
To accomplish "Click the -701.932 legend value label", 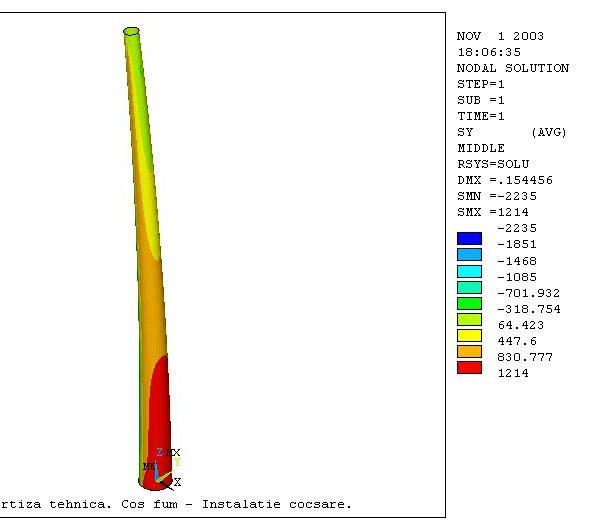I will click(x=527, y=293).
